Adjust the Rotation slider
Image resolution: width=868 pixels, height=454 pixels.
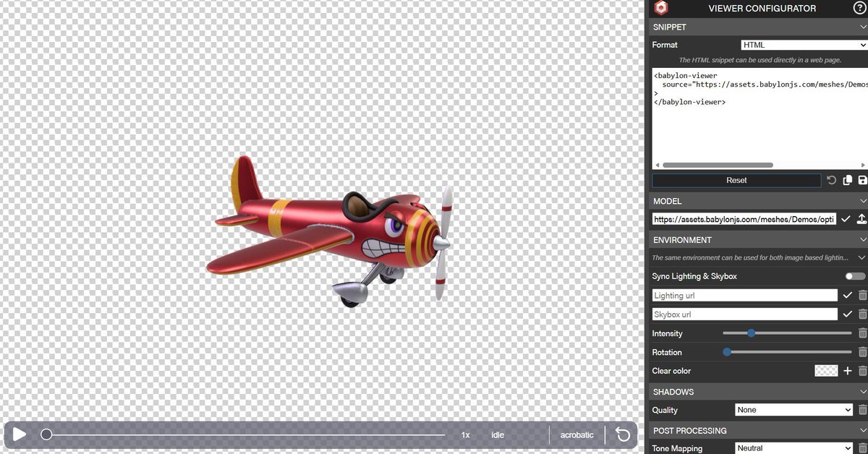tap(787, 352)
